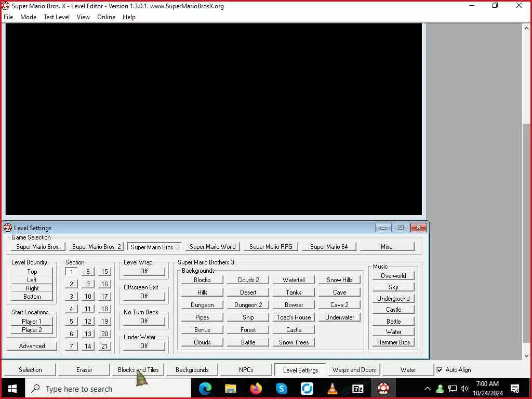The width and height of the screenshot is (532, 399).
Task: Open the Test Level menu
Action: pyautogui.click(x=56, y=17)
